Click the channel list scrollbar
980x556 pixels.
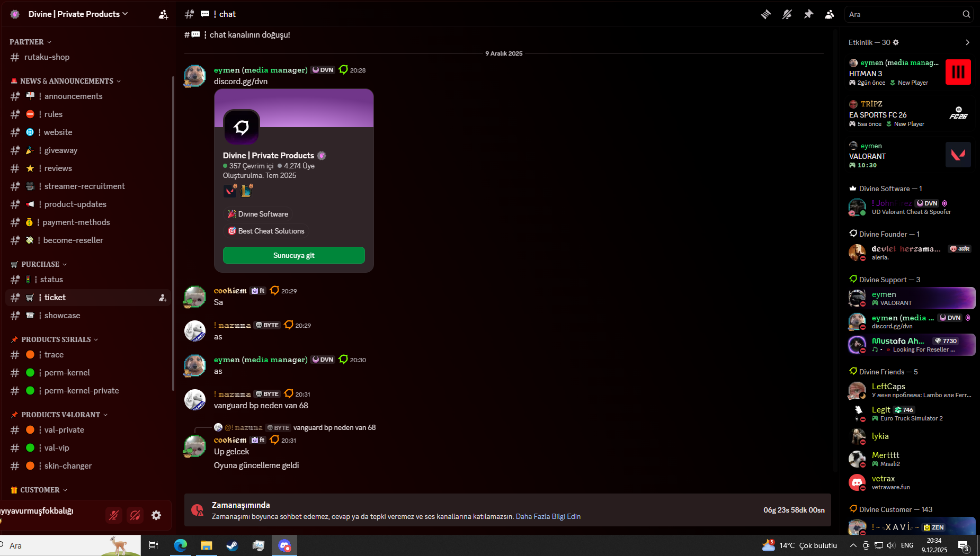coord(173,233)
